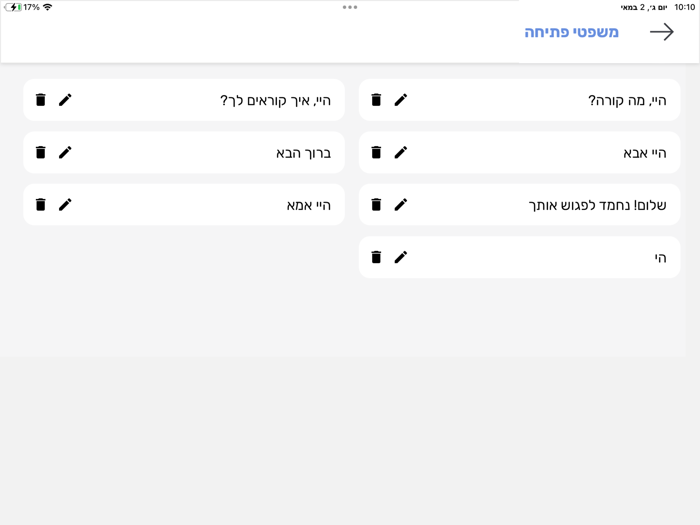Edit the 'ברוך הבא' sentence

pyautogui.click(x=65, y=152)
